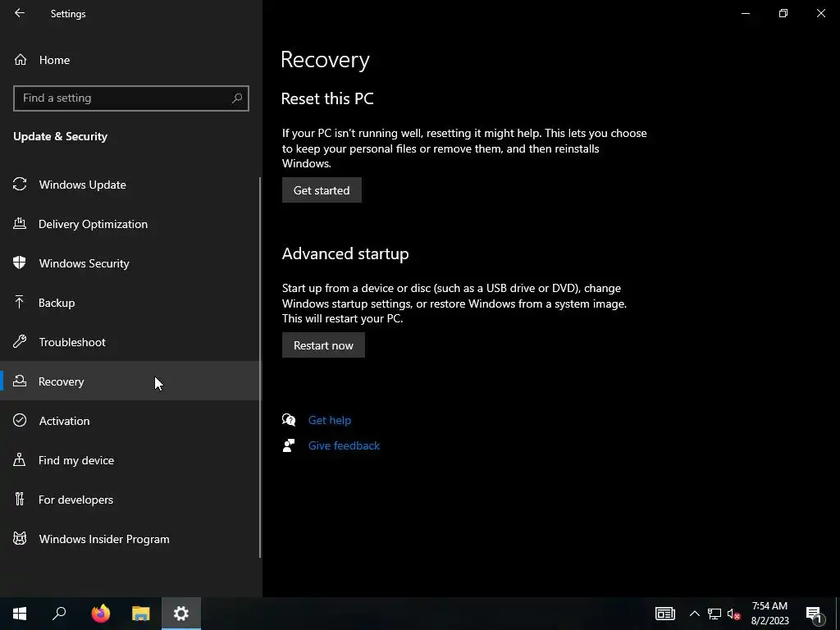Click the taskbar clock showing 7:54 AM
This screenshot has width=840, height=630.
click(769, 614)
